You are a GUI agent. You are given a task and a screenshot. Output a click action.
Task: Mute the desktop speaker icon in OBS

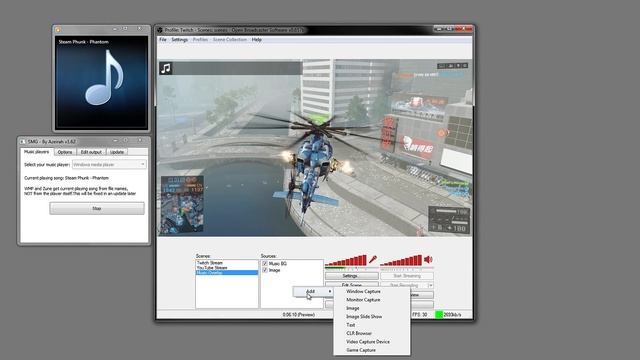[428, 260]
